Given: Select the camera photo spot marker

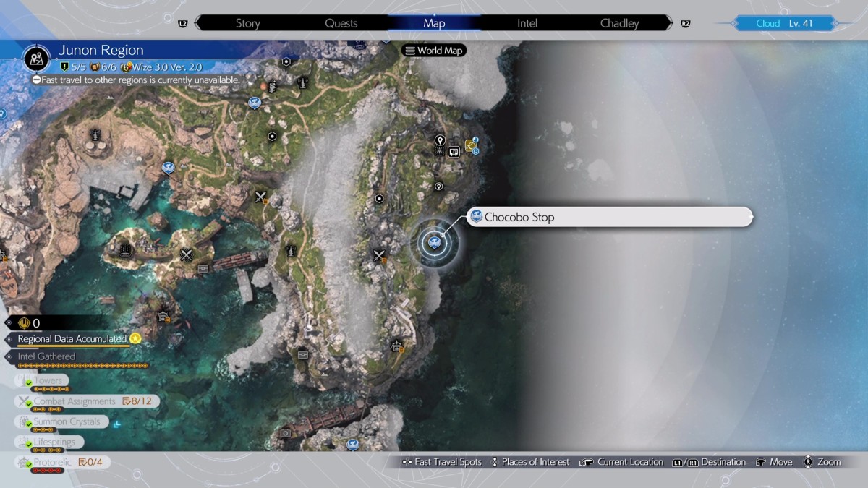Looking at the screenshot, I should [x=286, y=432].
